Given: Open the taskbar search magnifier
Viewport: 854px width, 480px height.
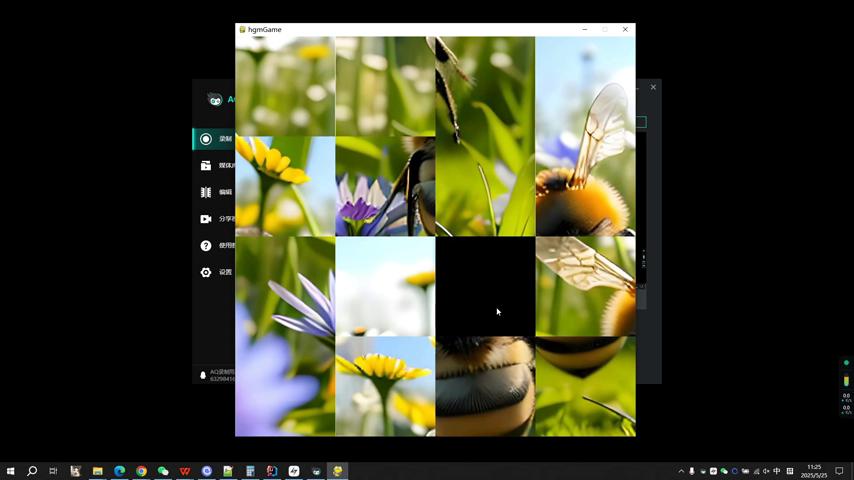Looking at the screenshot, I should click(x=32, y=471).
